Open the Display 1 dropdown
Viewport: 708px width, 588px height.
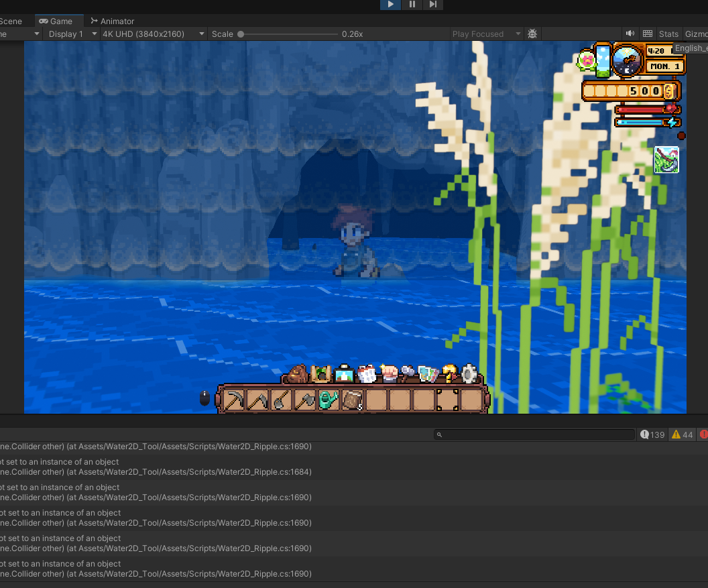pos(72,34)
